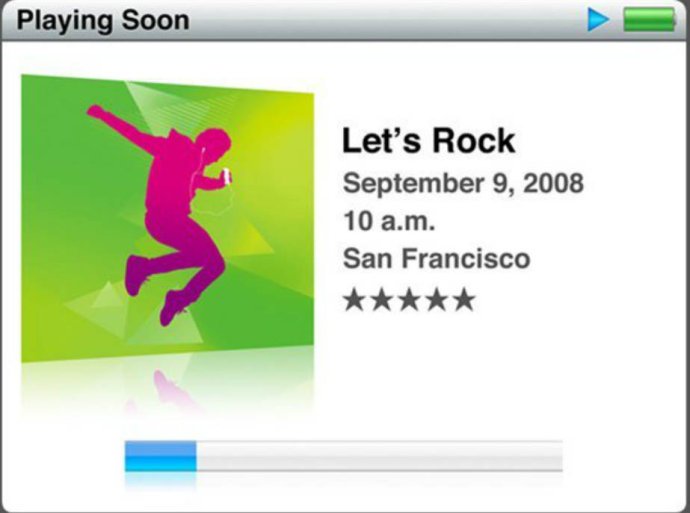The image size is (690, 513).
Task: Select the "Playing Soon" header title
Action: click(103, 21)
